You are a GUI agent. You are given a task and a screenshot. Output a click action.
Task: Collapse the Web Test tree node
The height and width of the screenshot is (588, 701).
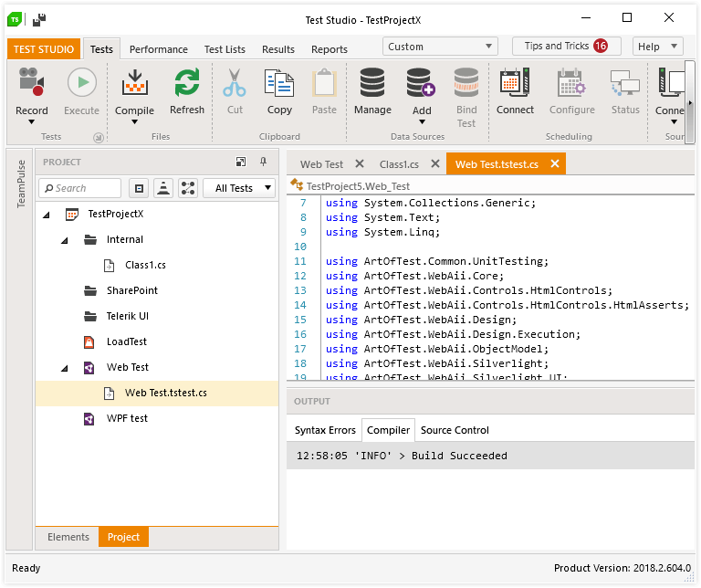(x=65, y=369)
